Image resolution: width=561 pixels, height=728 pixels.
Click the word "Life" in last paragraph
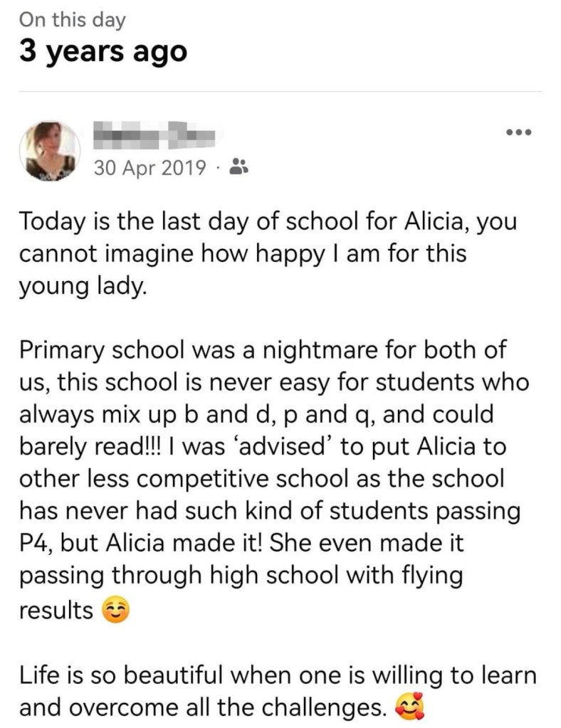click(x=41, y=675)
